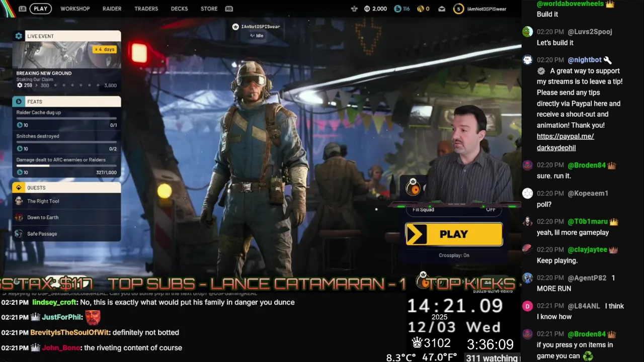Image resolution: width=644 pixels, height=362 pixels.
Task: Click the LB bumper icon
Action: pos(22,9)
